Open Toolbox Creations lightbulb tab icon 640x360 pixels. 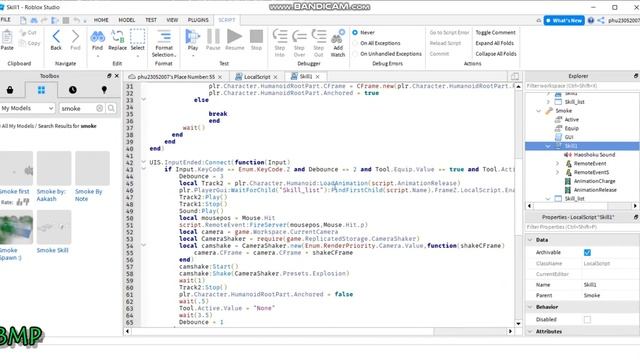[x=104, y=90]
